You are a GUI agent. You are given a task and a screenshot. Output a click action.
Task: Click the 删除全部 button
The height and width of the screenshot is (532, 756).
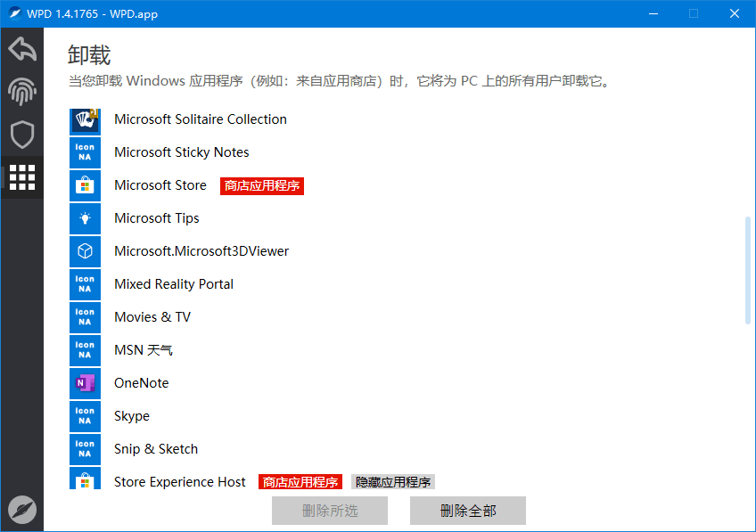tap(468, 511)
